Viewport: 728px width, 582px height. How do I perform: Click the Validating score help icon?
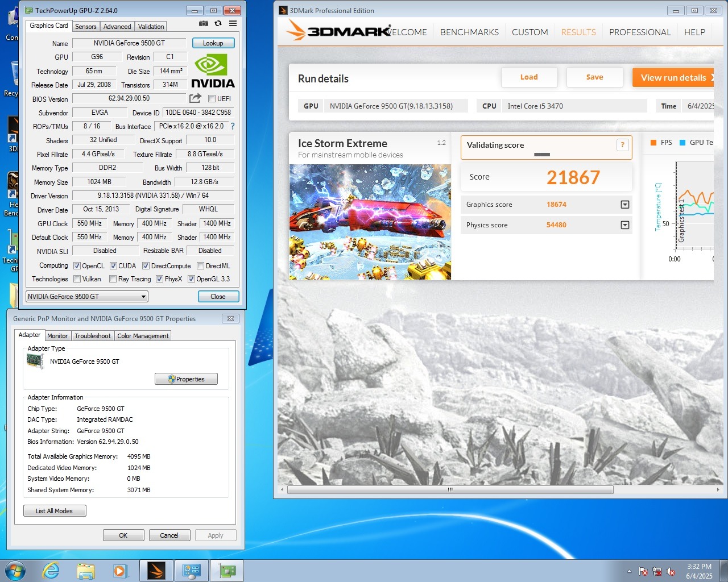click(x=623, y=145)
